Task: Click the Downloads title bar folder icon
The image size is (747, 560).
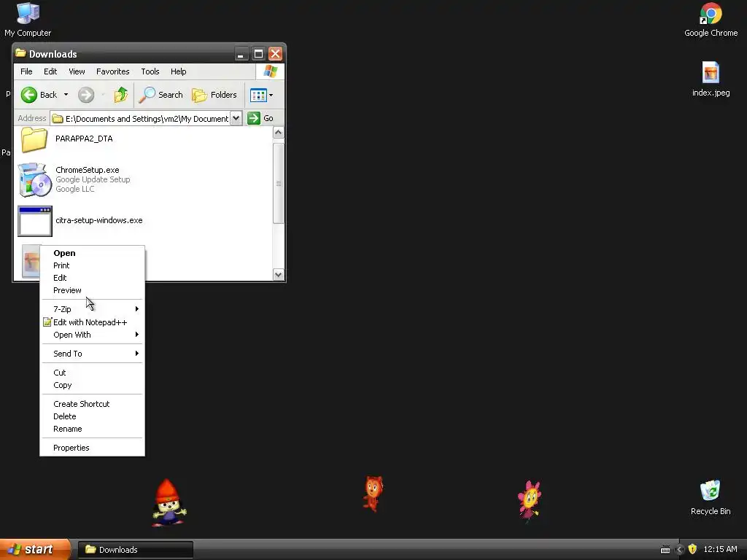Action: (20, 52)
